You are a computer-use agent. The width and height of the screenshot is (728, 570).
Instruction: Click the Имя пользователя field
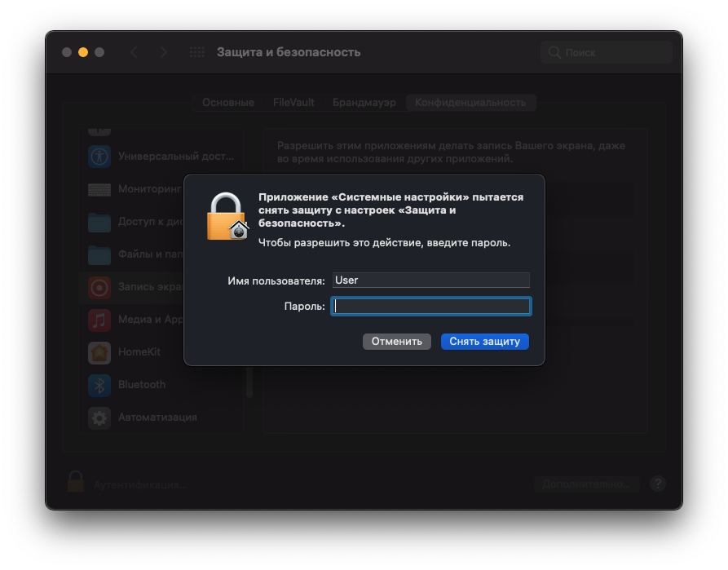point(431,281)
